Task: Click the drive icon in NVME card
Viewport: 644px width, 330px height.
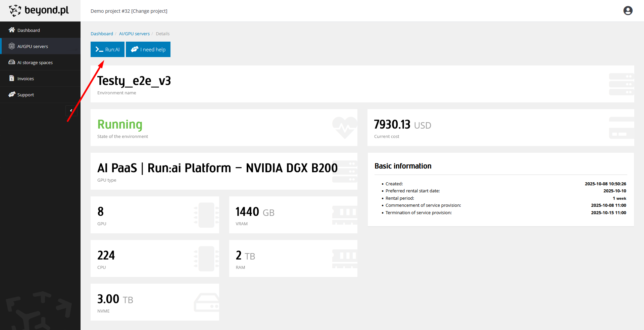Action: pos(206,302)
